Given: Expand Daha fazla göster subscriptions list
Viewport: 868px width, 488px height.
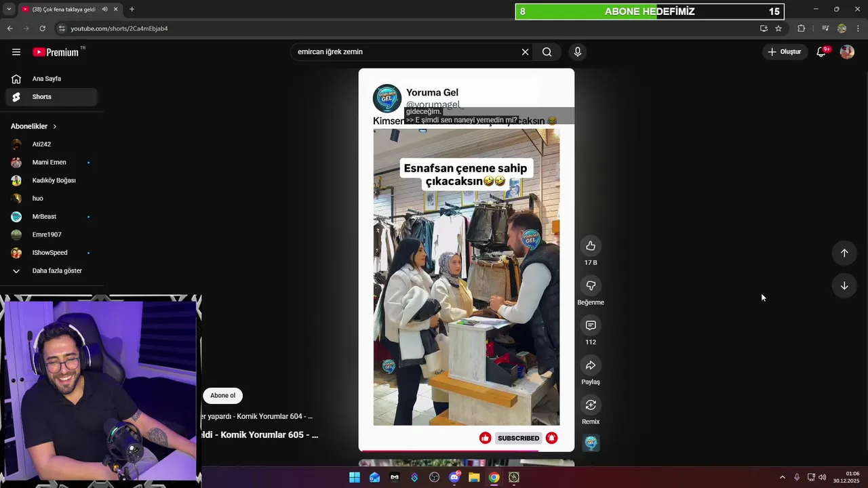Looking at the screenshot, I should [x=52, y=270].
